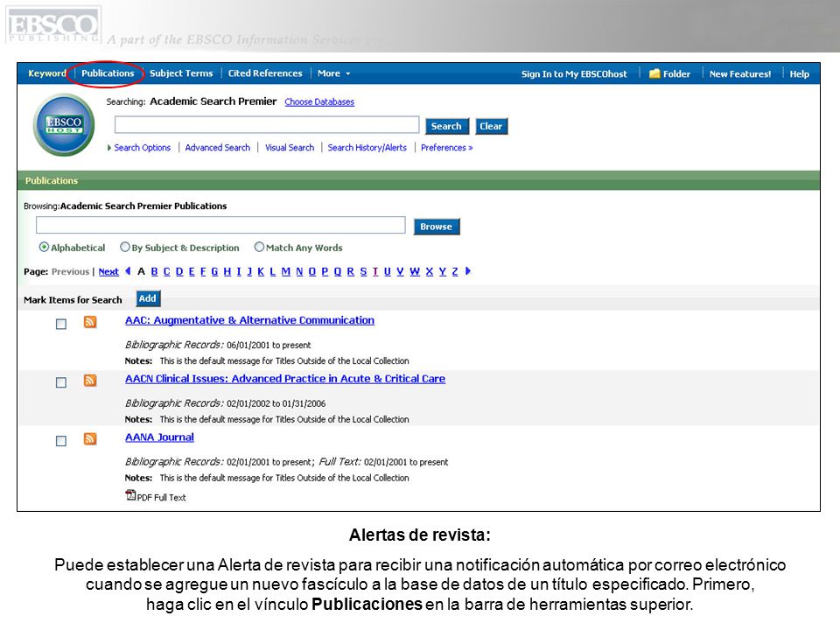Open the More dropdown menu
Viewport: 840px width, 630px height.
(333, 73)
